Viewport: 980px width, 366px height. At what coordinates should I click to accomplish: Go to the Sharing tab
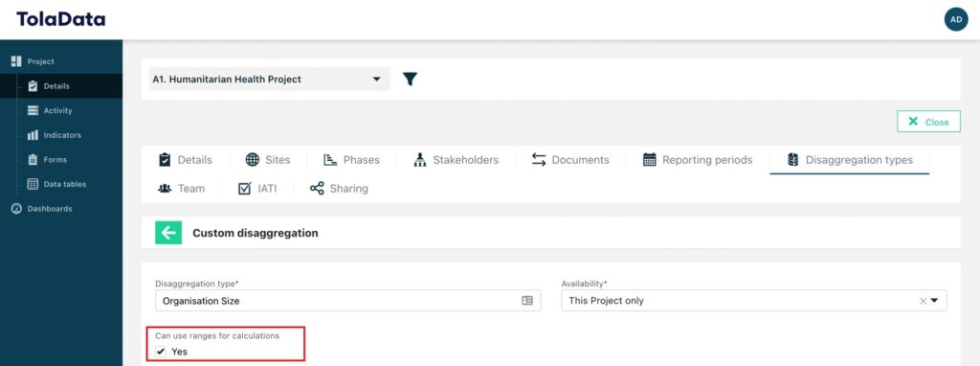coord(339,189)
